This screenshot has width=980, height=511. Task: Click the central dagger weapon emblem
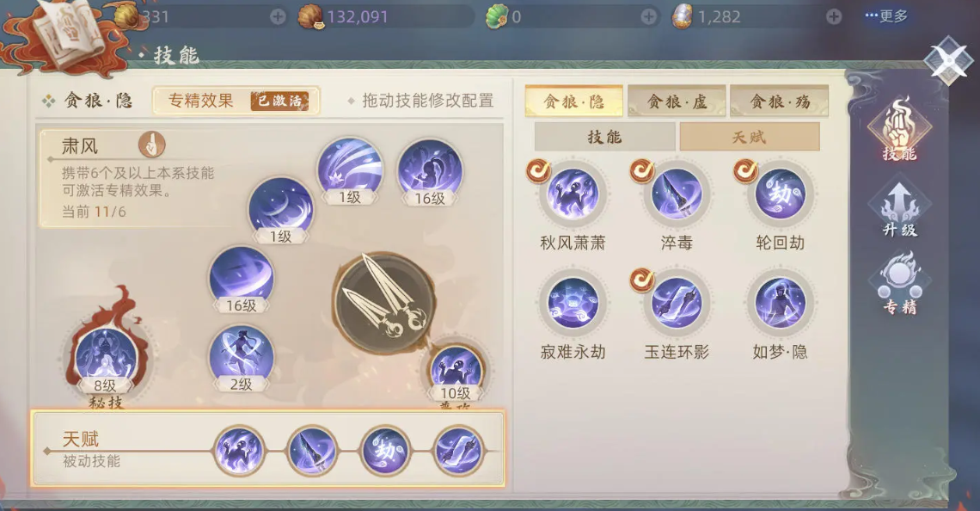tap(383, 303)
